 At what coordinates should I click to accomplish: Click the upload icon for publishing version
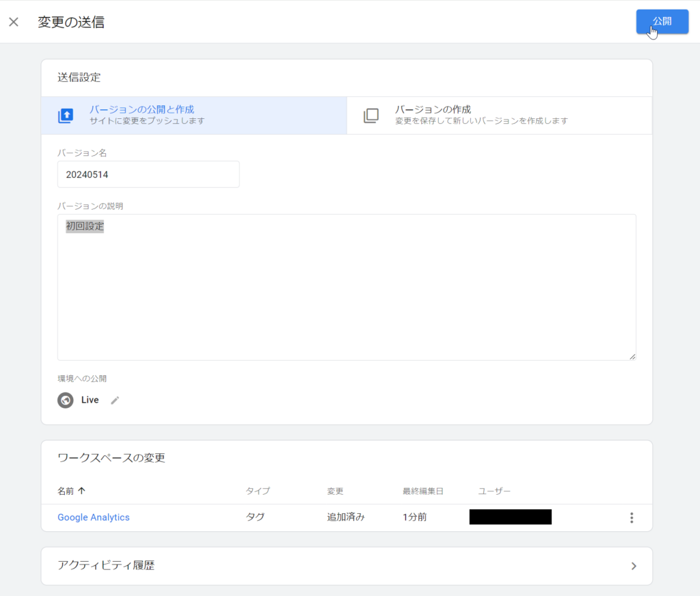pyautogui.click(x=66, y=116)
